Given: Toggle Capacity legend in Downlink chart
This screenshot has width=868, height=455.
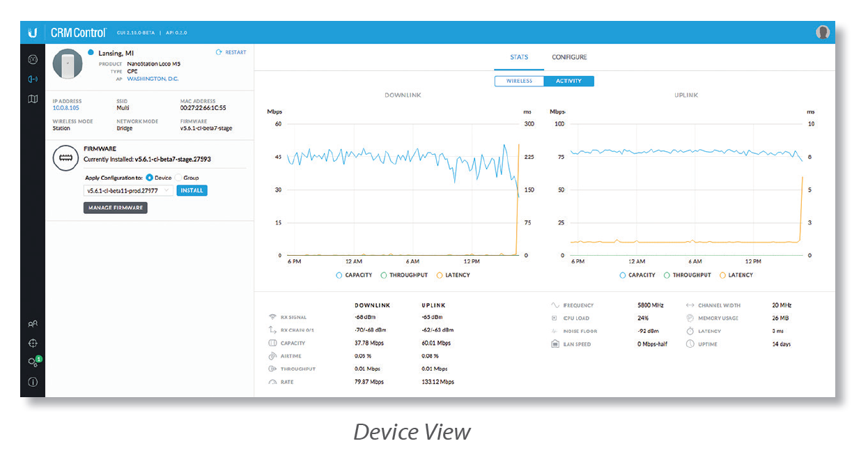Looking at the screenshot, I should point(339,275).
